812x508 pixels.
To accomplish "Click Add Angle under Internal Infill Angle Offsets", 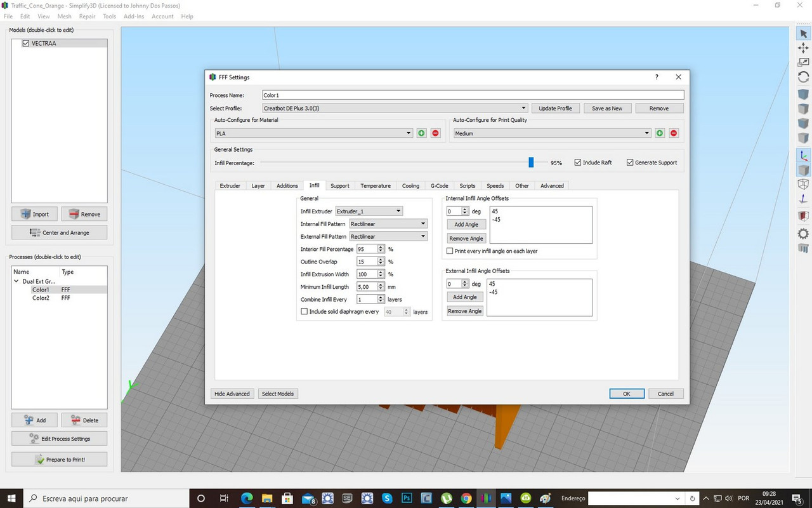I will (466, 224).
